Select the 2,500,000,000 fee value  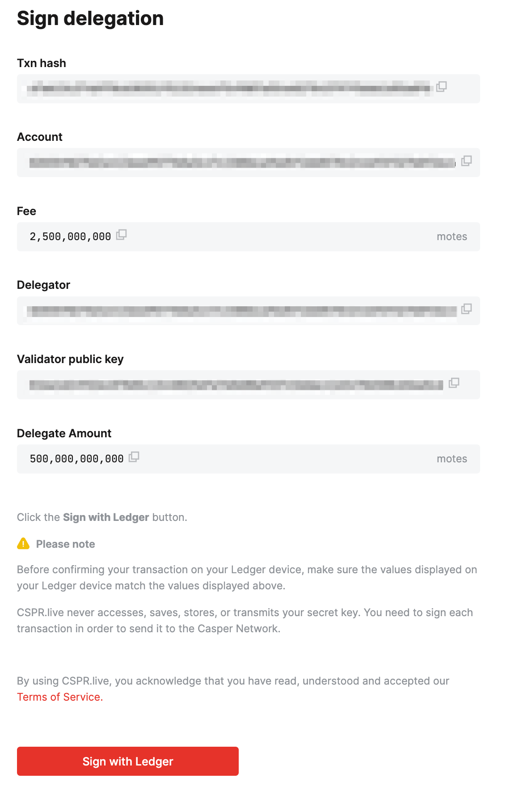tap(70, 237)
